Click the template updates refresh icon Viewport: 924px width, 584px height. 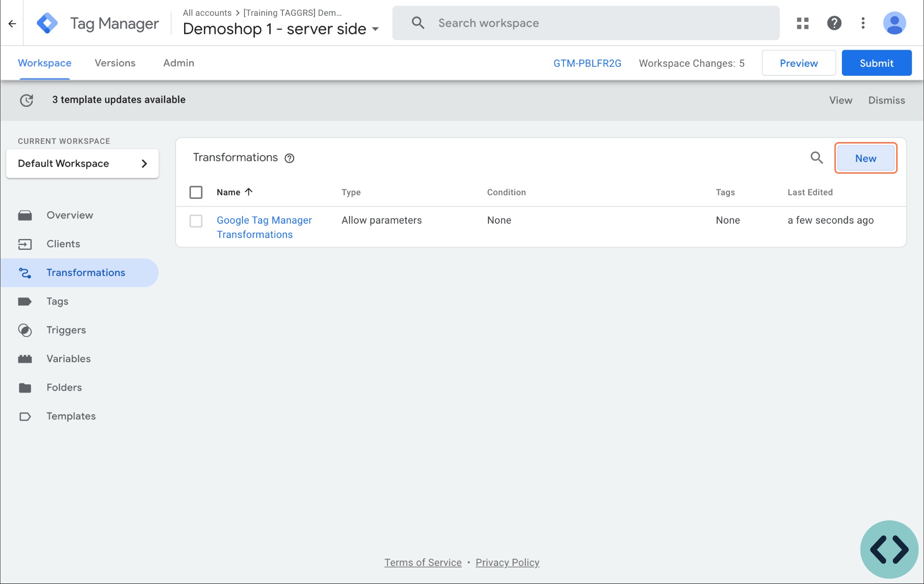(27, 100)
